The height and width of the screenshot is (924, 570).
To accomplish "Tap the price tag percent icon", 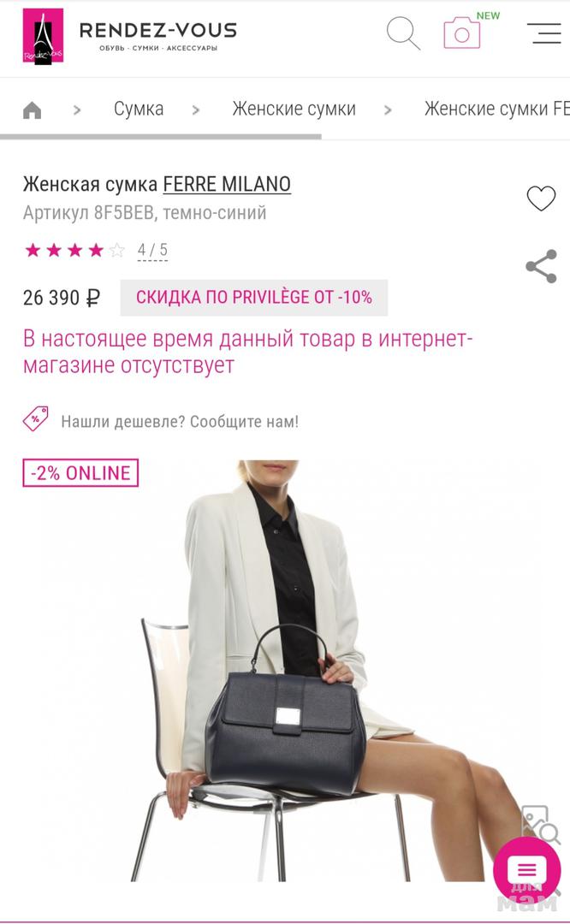I will pos(35,419).
